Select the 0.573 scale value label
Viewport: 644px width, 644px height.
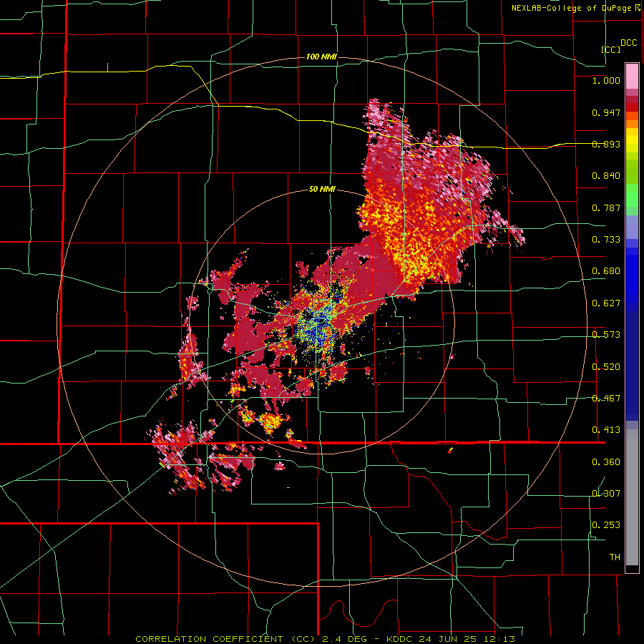[x=606, y=335]
